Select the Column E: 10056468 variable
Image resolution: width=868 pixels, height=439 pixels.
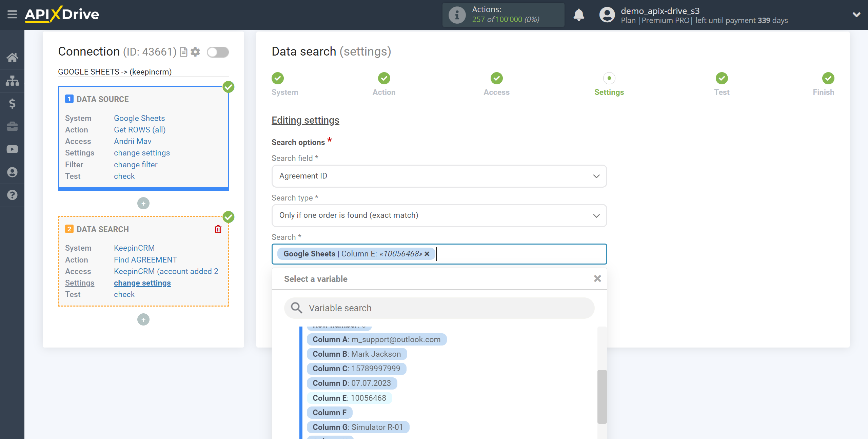pyautogui.click(x=349, y=398)
